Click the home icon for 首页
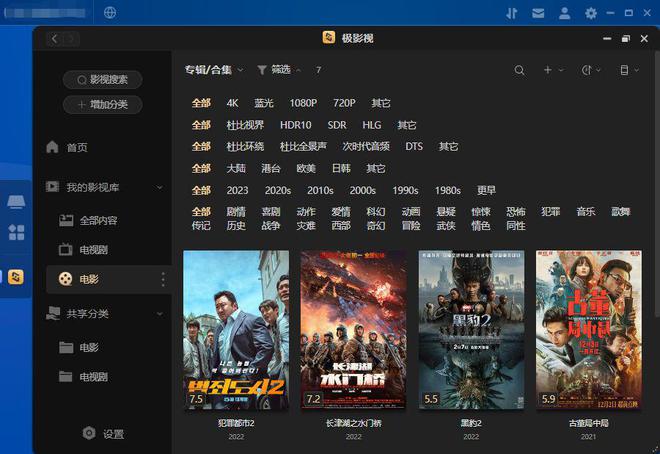Viewport: 660px width, 454px height. (x=52, y=147)
